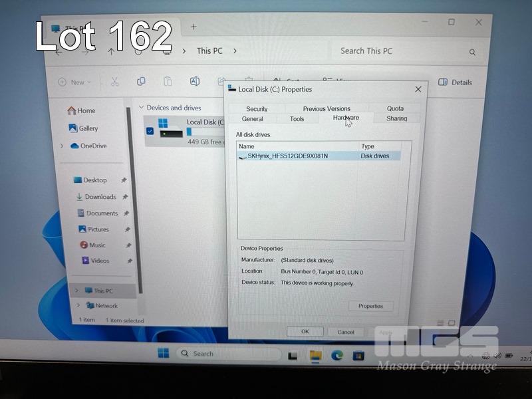The image size is (532, 399).
Task: Open the Home folder in sidebar
Action: click(x=86, y=110)
